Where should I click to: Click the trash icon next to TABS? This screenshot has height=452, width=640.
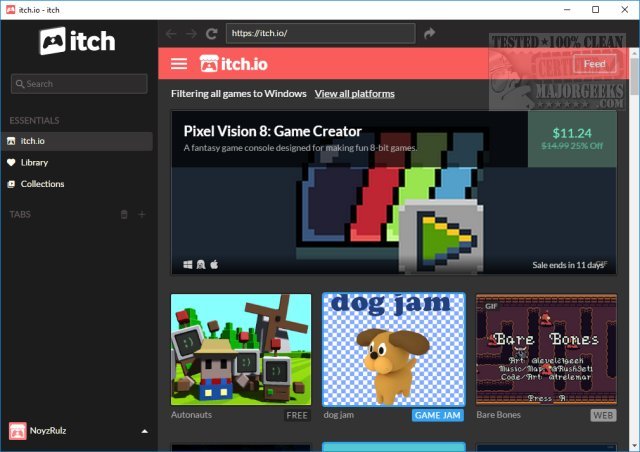tap(124, 214)
